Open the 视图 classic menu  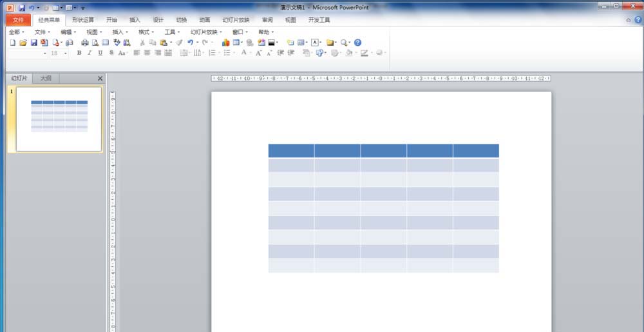pos(94,32)
